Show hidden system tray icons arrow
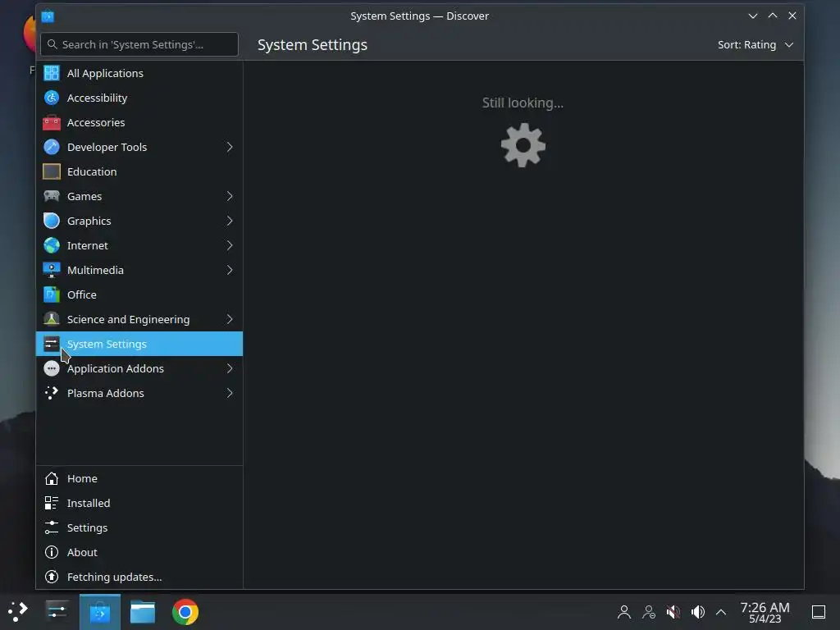Screen dimensions: 840x630 tap(721, 612)
